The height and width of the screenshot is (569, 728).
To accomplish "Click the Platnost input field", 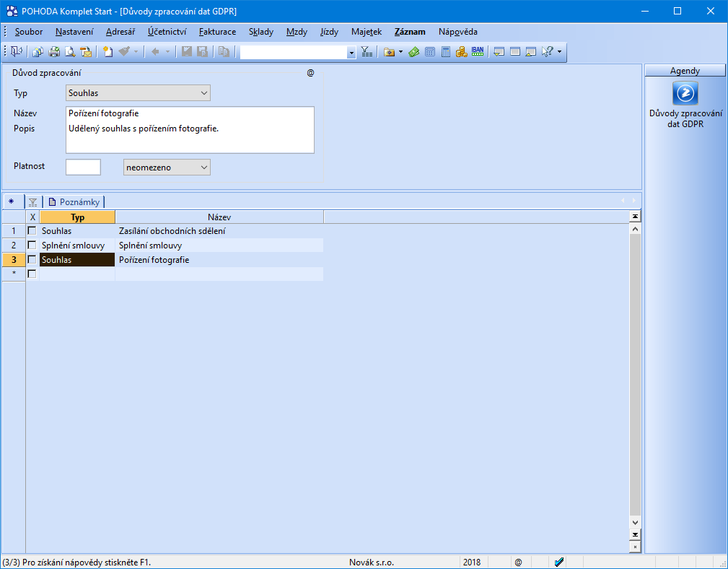I will [83, 168].
